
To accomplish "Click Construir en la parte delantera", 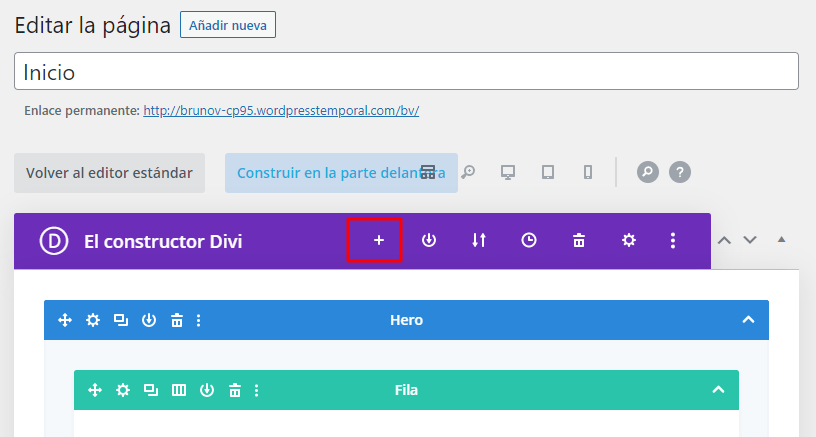I will pyautogui.click(x=341, y=173).
